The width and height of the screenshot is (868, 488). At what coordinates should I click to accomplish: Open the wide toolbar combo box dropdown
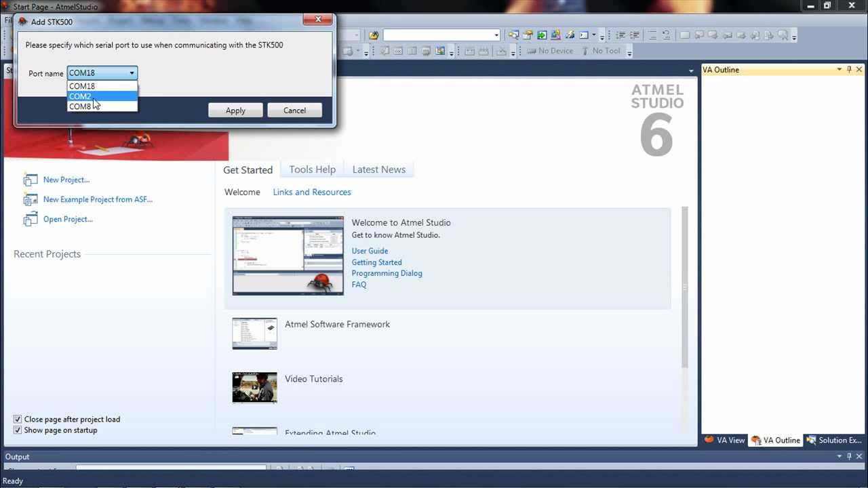496,35
